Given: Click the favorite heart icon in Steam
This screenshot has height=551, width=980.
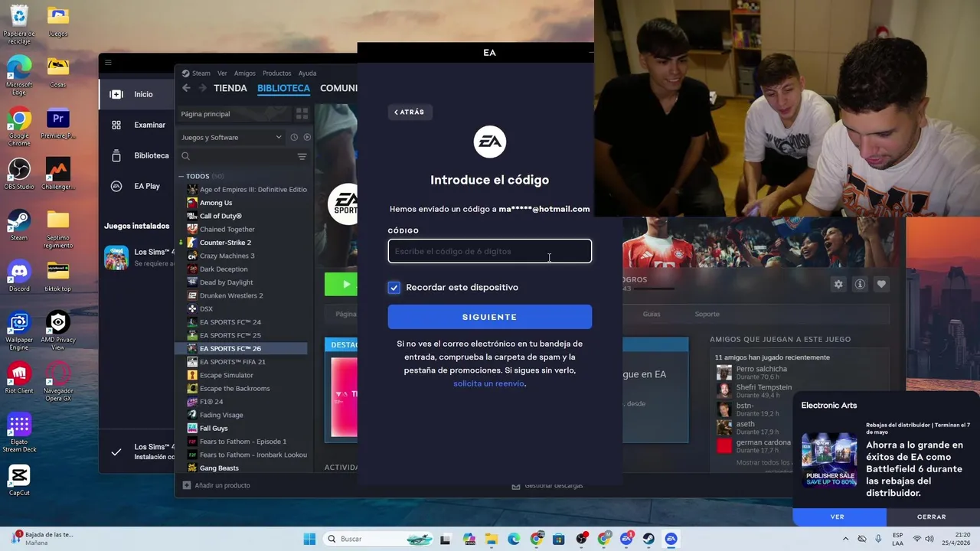Looking at the screenshot, I should point(881,284).
